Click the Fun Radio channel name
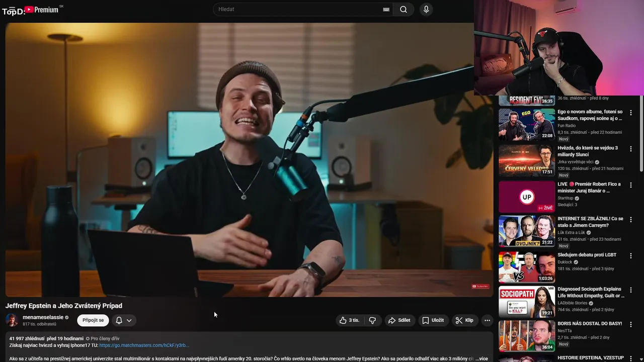 click(x=567, y=126)
